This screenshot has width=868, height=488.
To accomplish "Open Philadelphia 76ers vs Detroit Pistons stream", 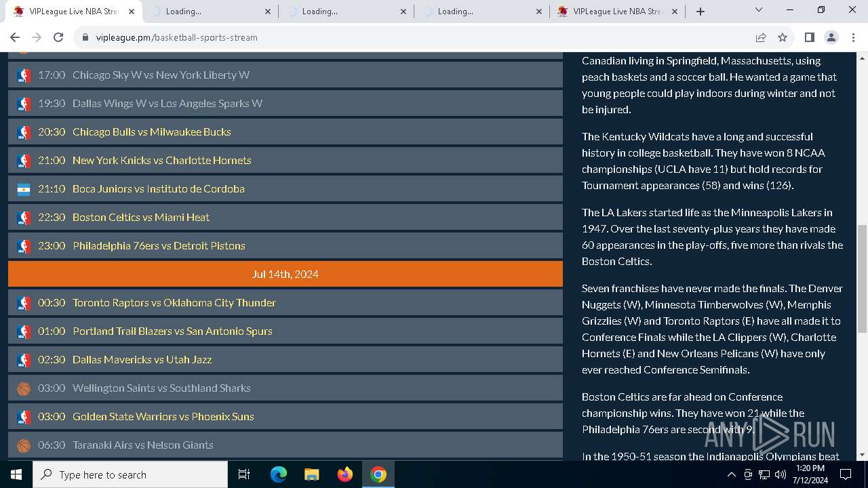I will pyautogui.click(x=285, y=246).
